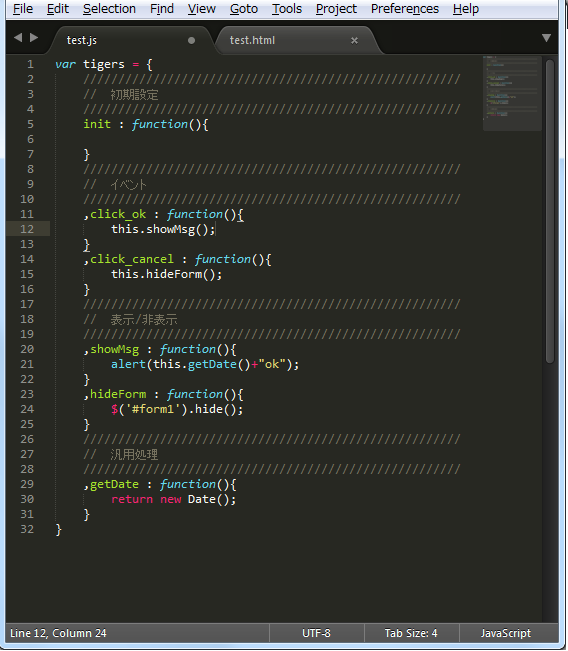The height and width of the screenshot is (651, 568).
Task: Click 'Date();' on line 30
Action: click(x=212, y=499)
